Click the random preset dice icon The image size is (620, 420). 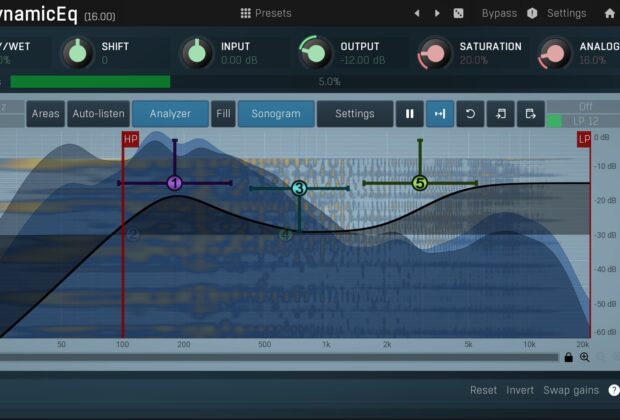tap(458, 13)
